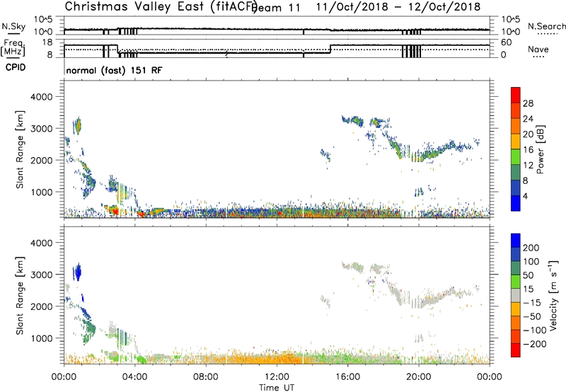Click the '16:00' time tick label

347,377
